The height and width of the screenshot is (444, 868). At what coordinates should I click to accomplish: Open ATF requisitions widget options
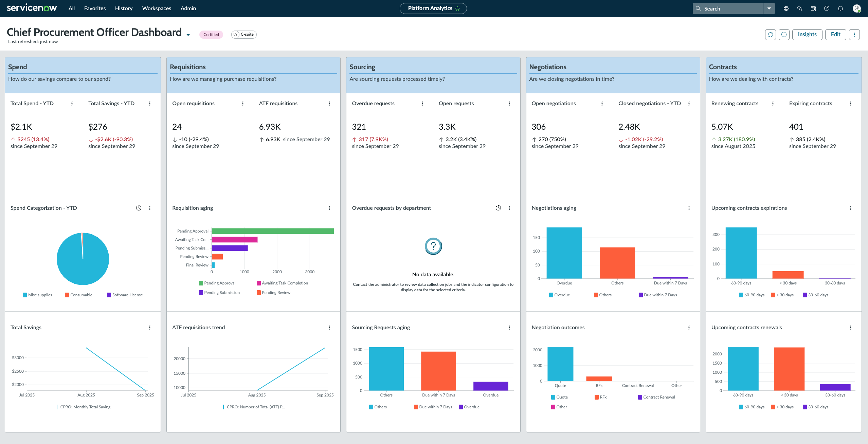click(329, 104)
